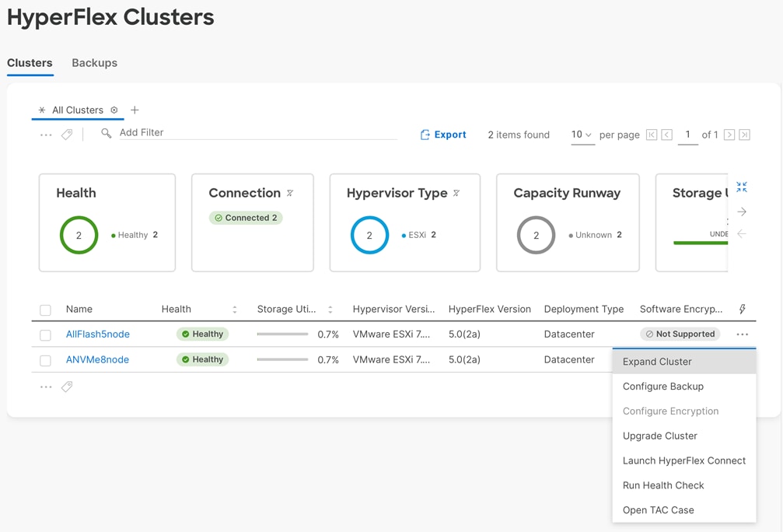Click the Export icon
This screenshot has height=532, width=783.
(x=425, y=135)
